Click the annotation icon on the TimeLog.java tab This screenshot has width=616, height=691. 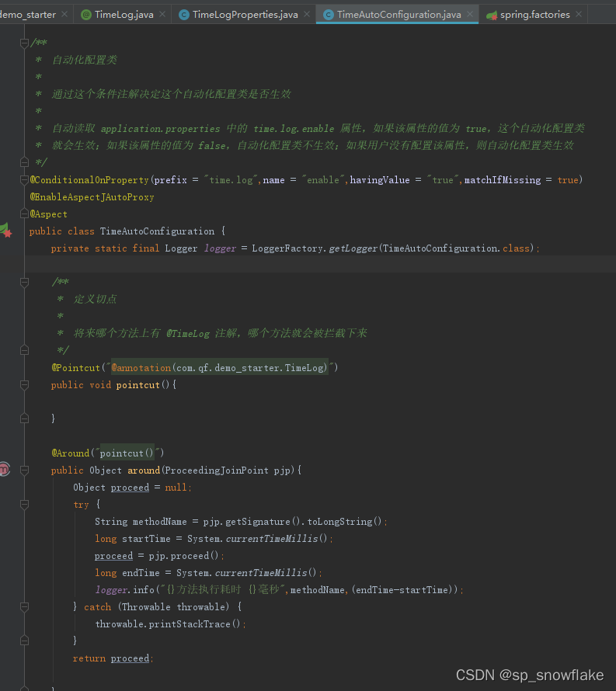tap(86, 15)
